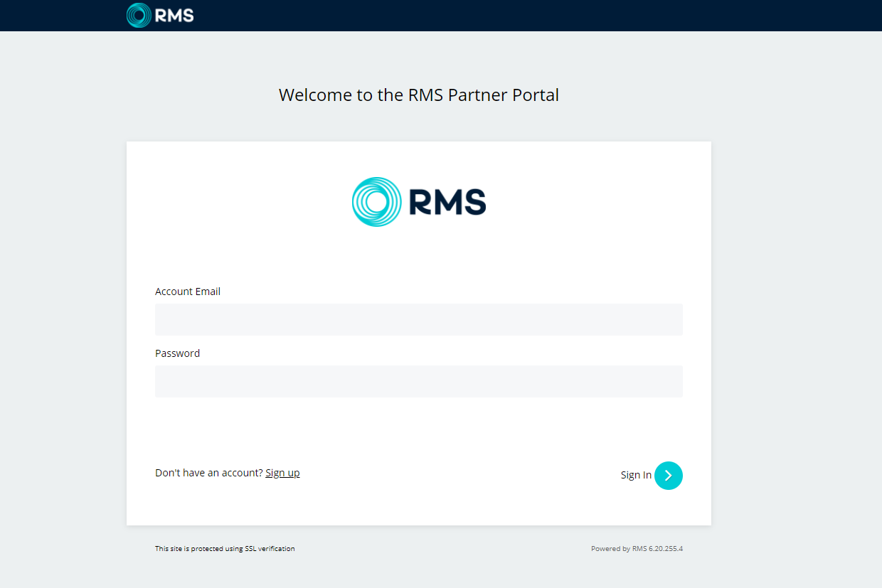882x588 pixels.
Task: Focus the Password input field
Action: click(x=419, y=381)
